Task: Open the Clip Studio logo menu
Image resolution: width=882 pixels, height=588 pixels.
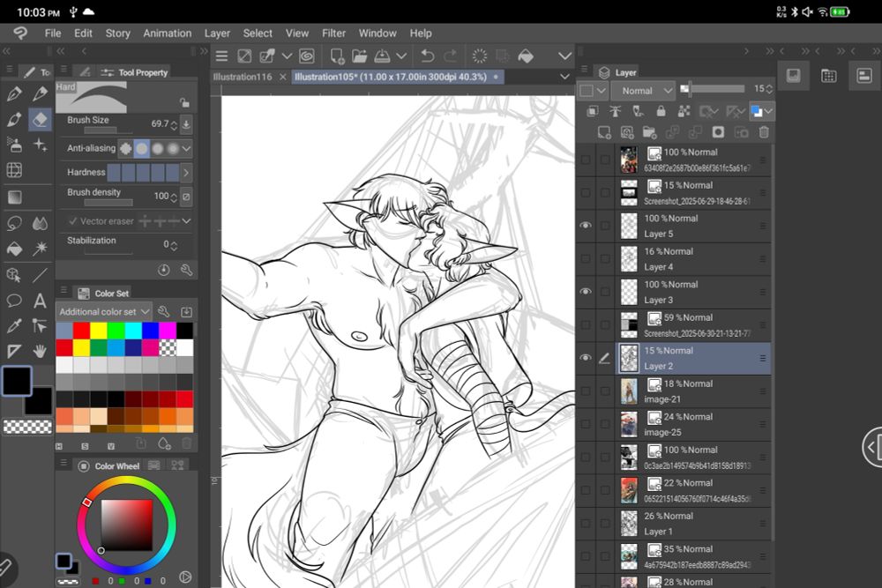Action: 20,33
